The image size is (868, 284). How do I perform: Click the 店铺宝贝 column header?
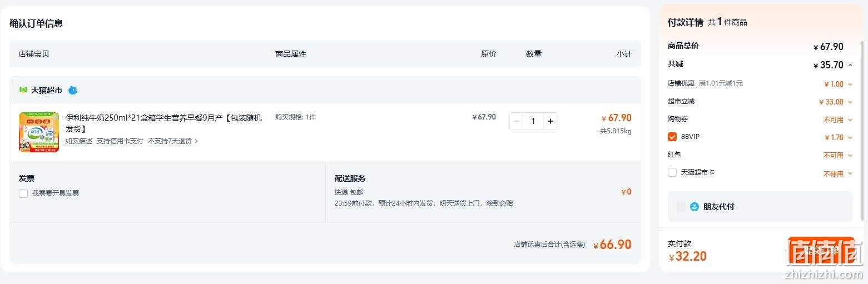(x=34, y=54)
